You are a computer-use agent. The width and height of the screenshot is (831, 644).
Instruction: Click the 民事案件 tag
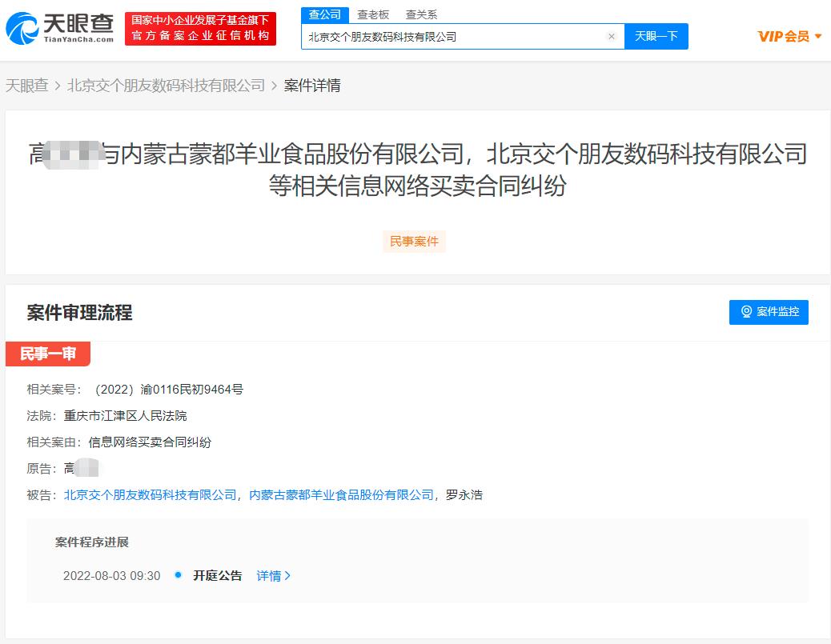click(x=414, y=242)
